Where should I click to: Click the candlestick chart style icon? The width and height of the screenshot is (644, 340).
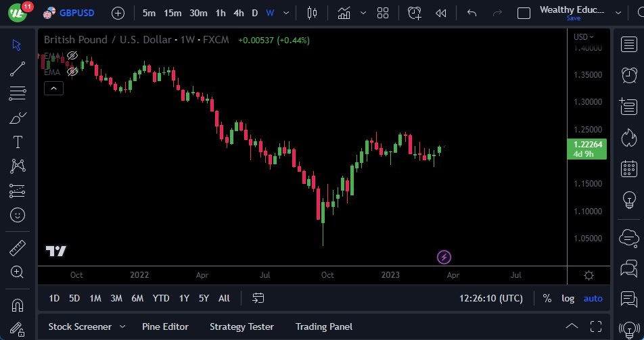pyautogui.click(x=312, y=13)
